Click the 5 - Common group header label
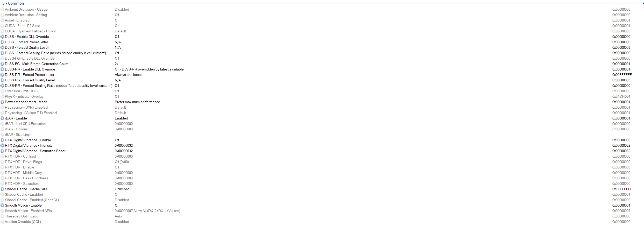 (x=13, y=3)
